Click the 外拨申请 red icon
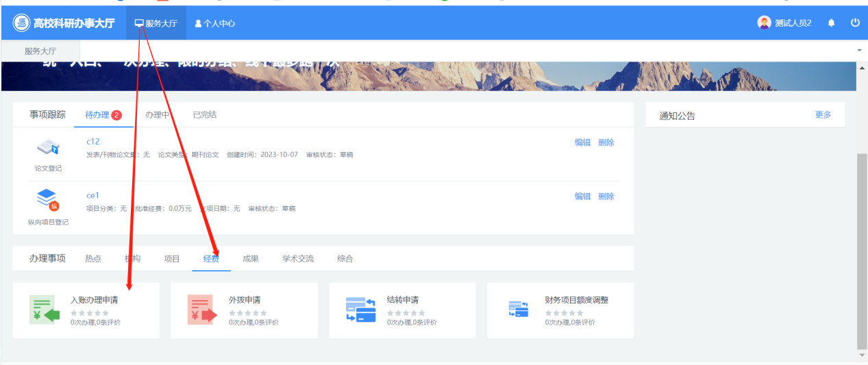868x365 pixels. 202,310
